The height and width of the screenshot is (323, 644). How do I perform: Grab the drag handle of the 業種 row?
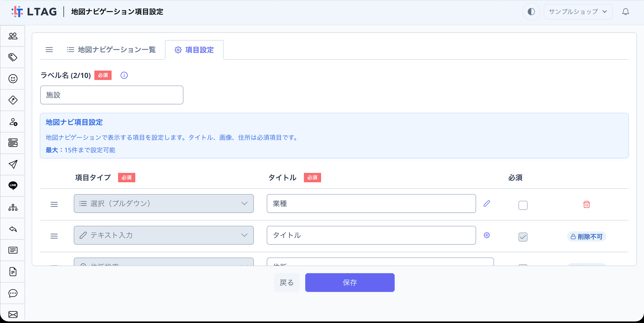coord(54,204)
